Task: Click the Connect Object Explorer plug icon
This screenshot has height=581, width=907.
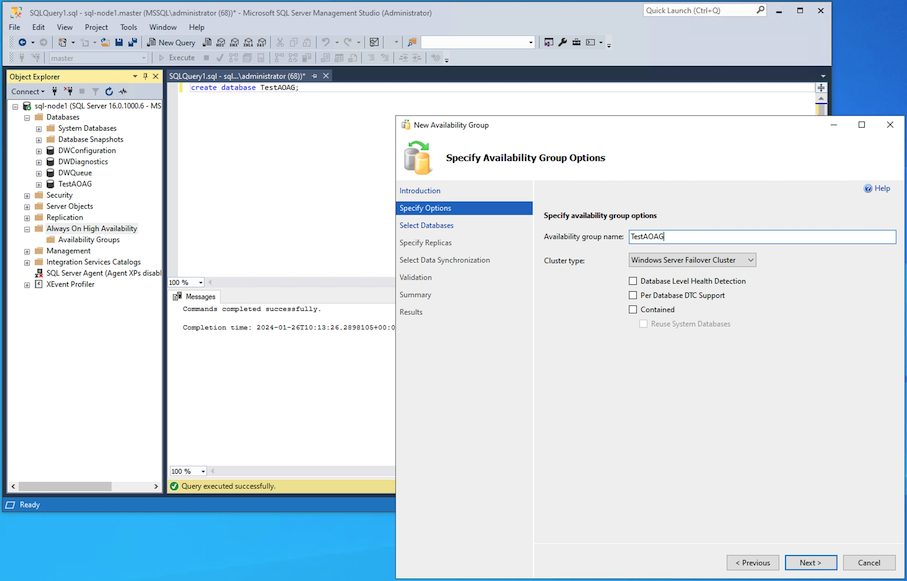Action: click(x=54, y=91)
